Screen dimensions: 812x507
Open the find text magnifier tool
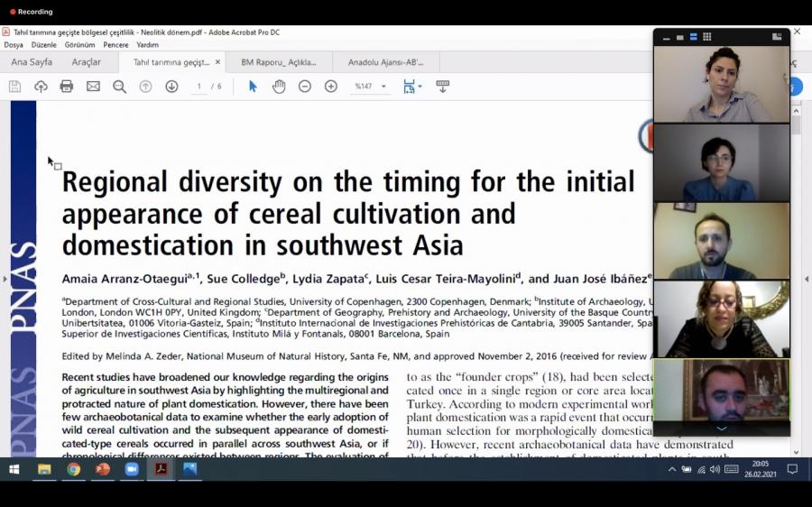pos(119,87)
